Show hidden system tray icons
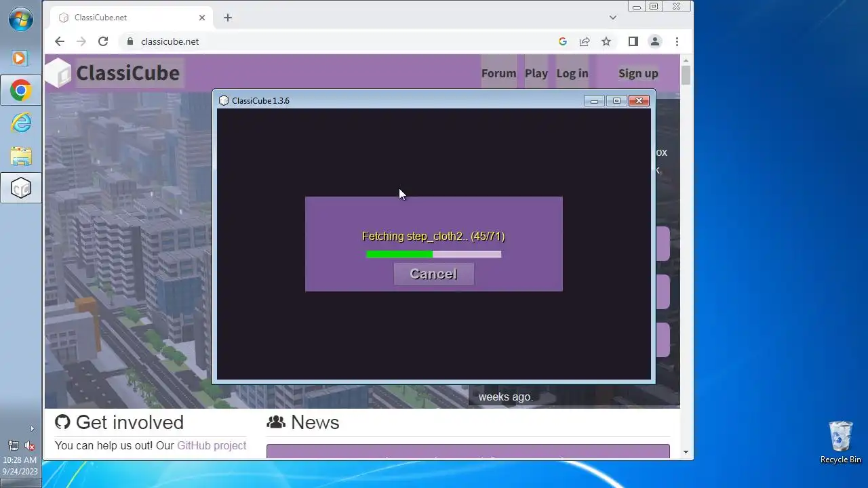Image resolution: width=868 pixels, height=488 pixels. coord(31,428)
